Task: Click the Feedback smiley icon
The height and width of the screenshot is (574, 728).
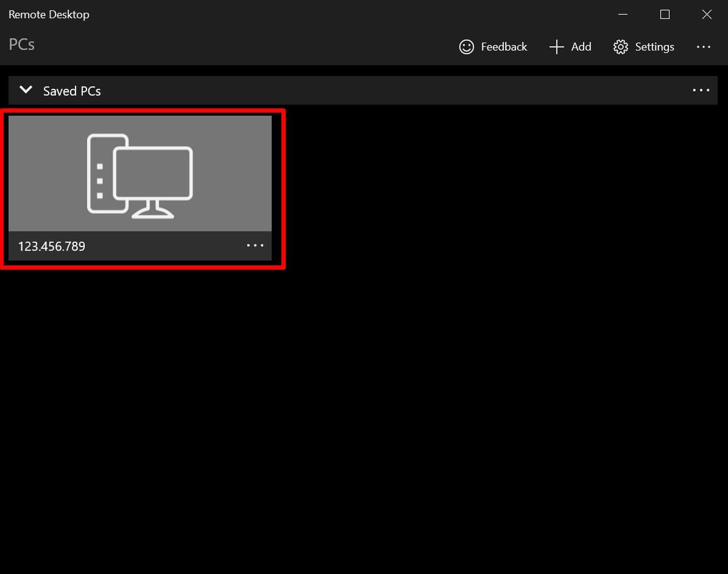Action: (466, 47)
